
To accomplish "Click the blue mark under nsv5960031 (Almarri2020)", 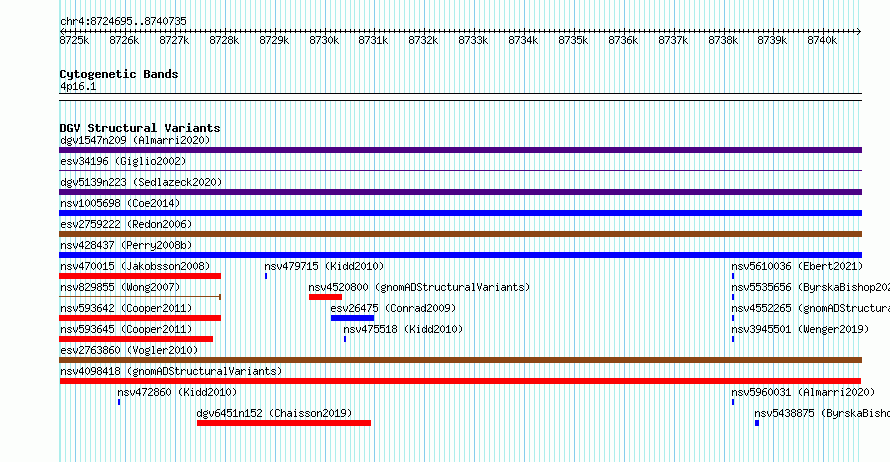I will tap(733, 402).
